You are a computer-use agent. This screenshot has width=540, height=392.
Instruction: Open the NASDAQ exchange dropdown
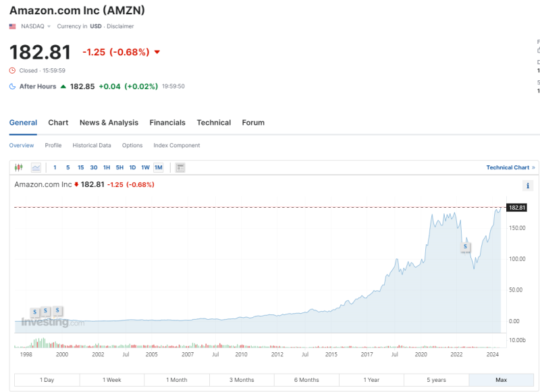click(36, 26)
